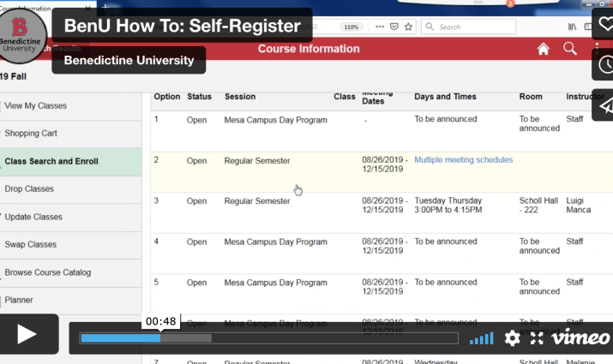Viewport: 613px width, 364px height.
Task: Open video title BenU How To: Self-Register
Action: pyautogui.click(x=183, y=26)
